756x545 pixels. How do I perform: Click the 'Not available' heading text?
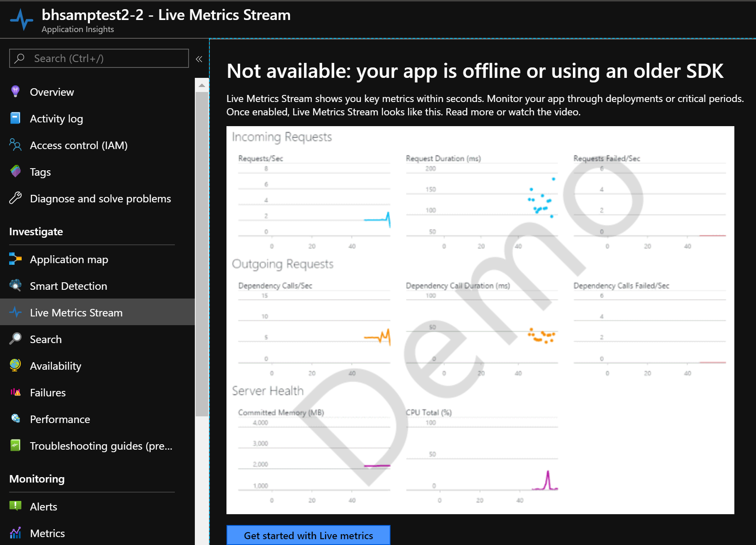coord(475,71)
